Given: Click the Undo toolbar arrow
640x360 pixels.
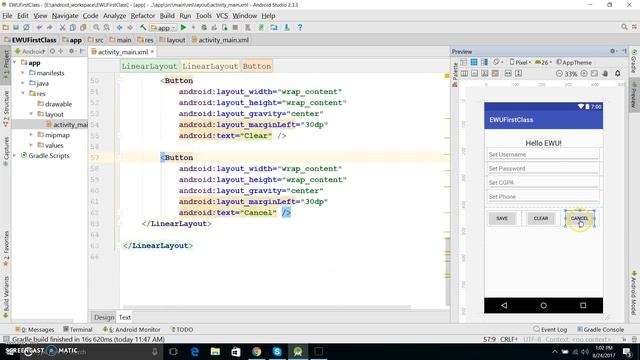Looking at the screenshot, I should (39, 27).
